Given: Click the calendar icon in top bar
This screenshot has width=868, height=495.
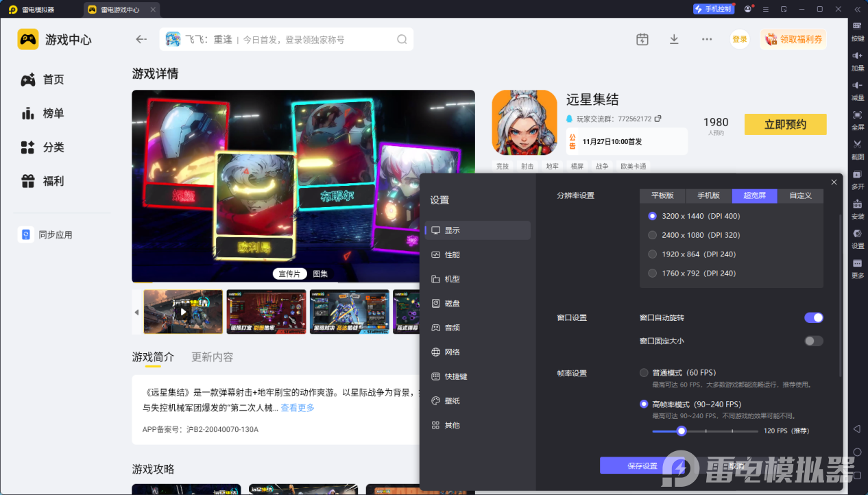Looking at the screenshot, I should point(642,39).
